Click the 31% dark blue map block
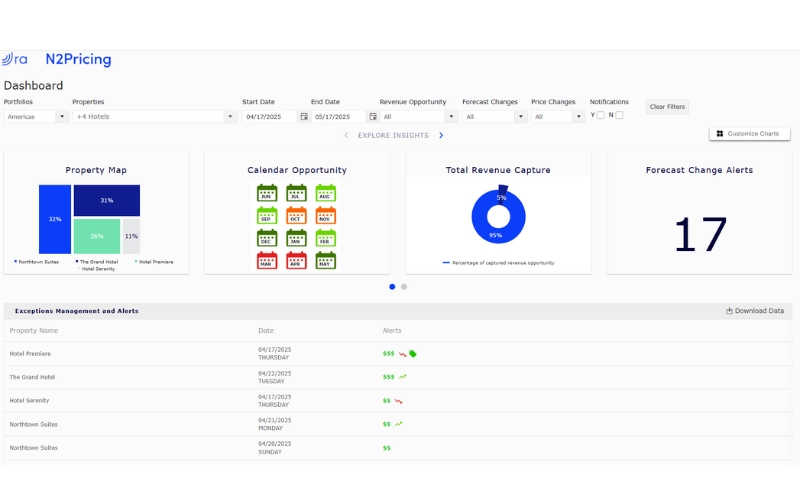 107,201
